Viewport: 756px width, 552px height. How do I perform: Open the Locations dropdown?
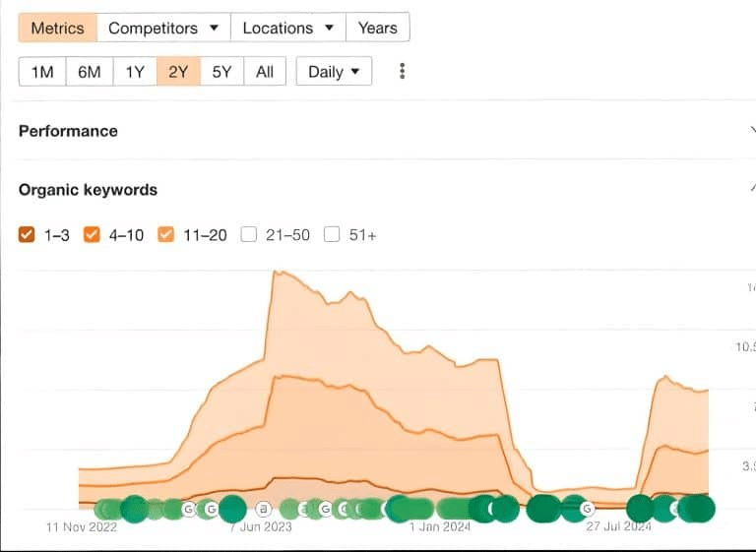pyautogui.click(x=287, y=28)
